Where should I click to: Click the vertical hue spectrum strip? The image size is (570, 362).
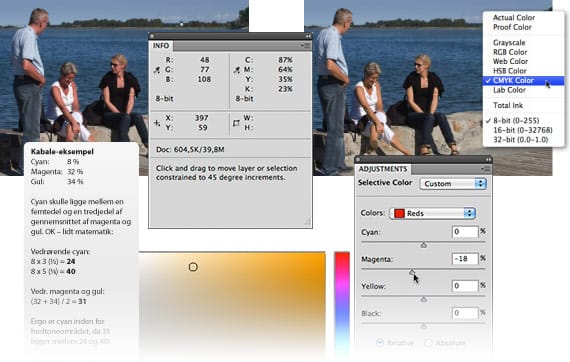(342, 306)
